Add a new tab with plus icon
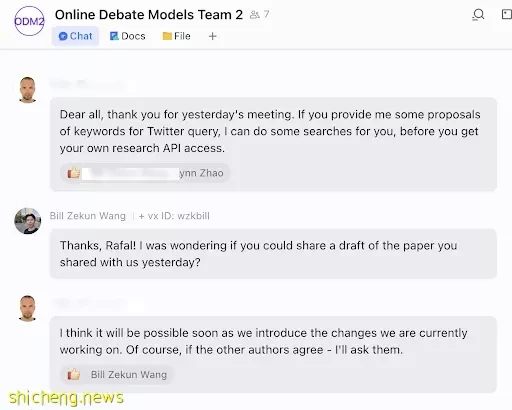The height and width of the screenshot is (410, 512). pyautogui.click(x=213, y=36)
